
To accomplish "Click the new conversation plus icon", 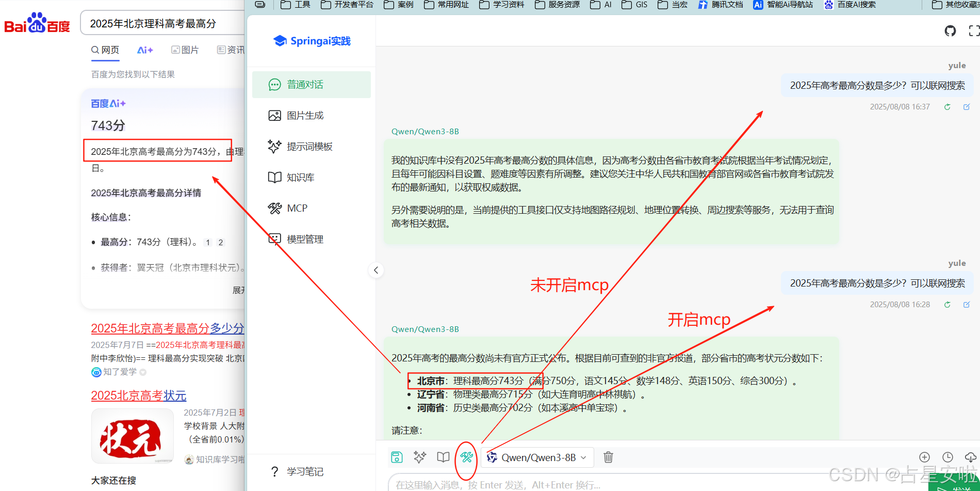I will [x=924, y=457].
